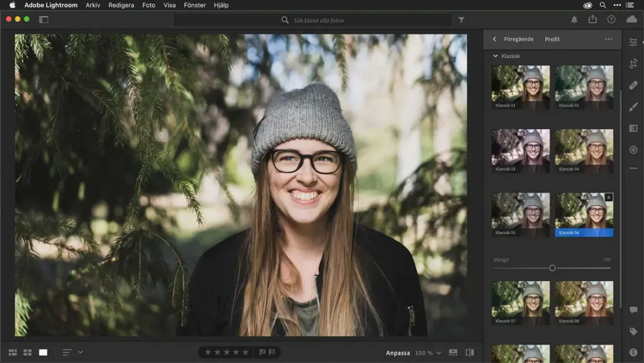
Task: Open the sort order icon
Action: tap(67, 352)
